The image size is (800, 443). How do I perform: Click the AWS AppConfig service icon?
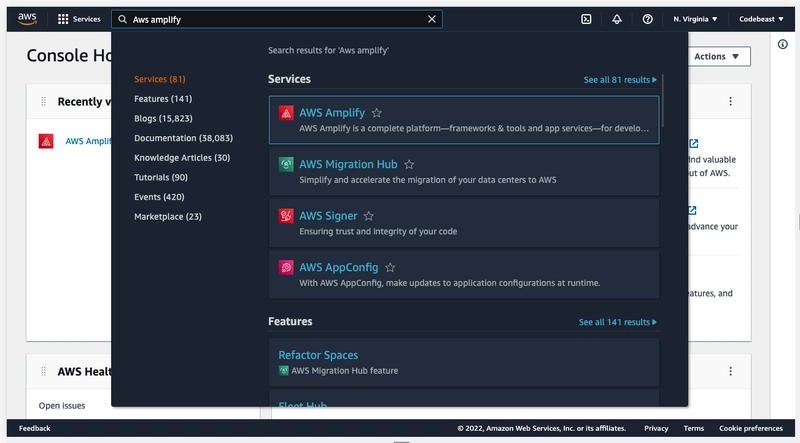click(x=286, y=267)
